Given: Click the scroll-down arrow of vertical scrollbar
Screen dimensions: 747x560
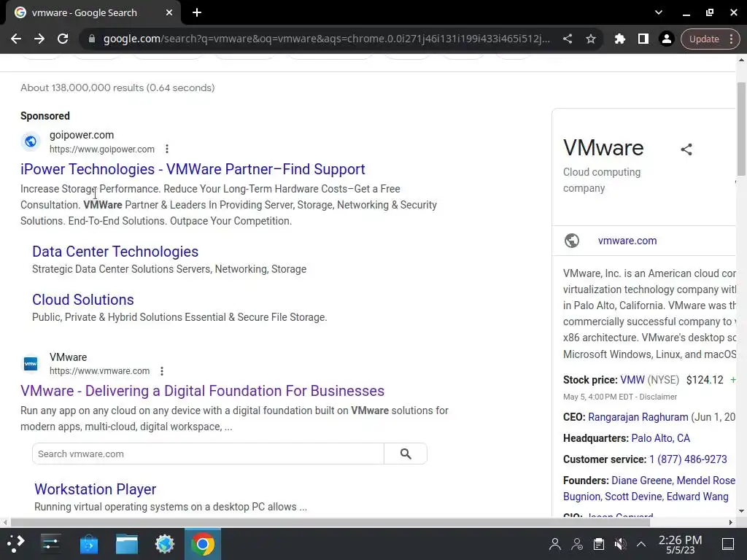Looking at the screenshot, I should pyautogui.click(x=741, y=511).
